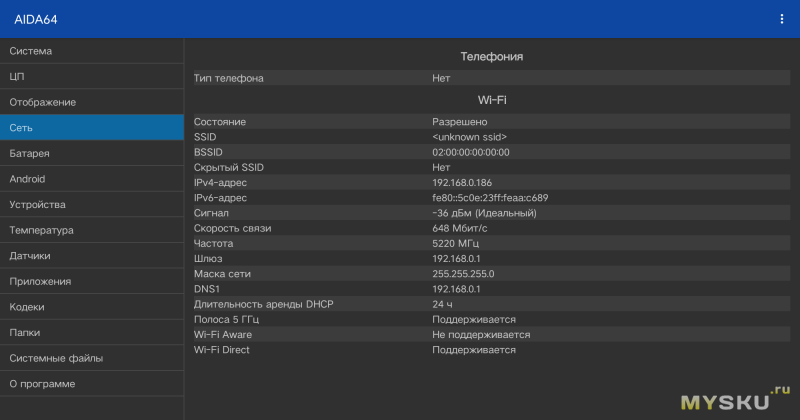Open the Датчики section
Screen dimensions: 800x420
(x=92, y=256)
